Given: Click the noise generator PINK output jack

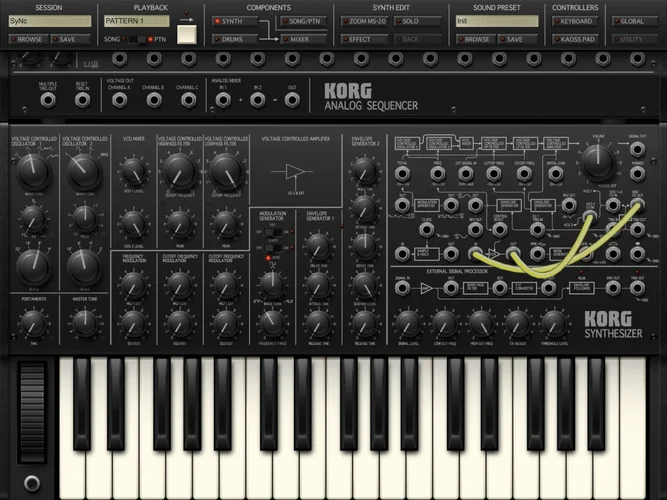Looking at the screenshot, I should click(537, 254).
